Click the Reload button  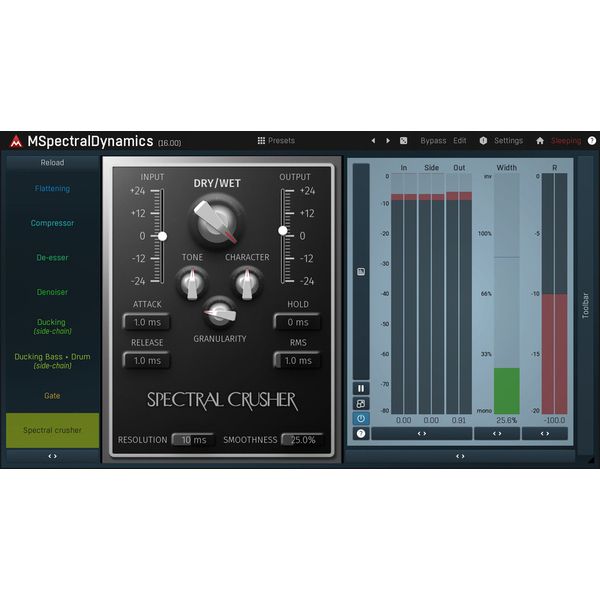[x=52, y=163]
